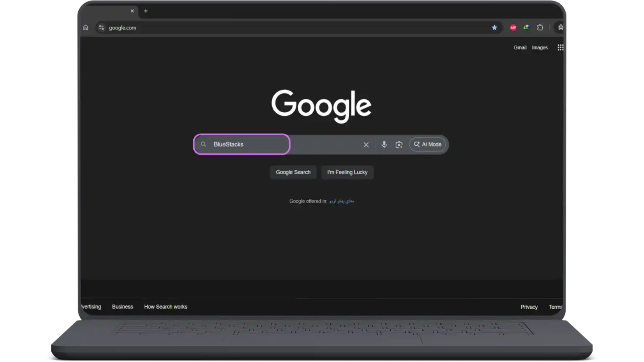This screenshot has width=644, height=362.
Task: Open the Extensions puzzle piece menu
Action: point(540,28)
